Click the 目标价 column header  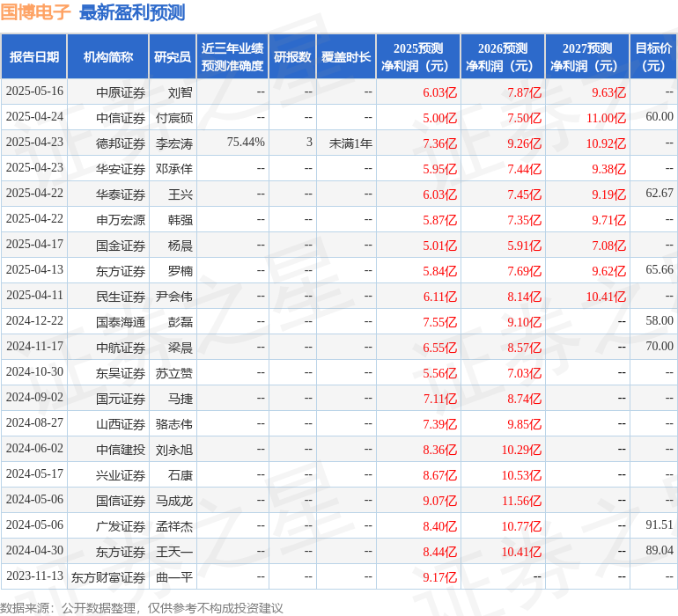(x=653, y=57)
